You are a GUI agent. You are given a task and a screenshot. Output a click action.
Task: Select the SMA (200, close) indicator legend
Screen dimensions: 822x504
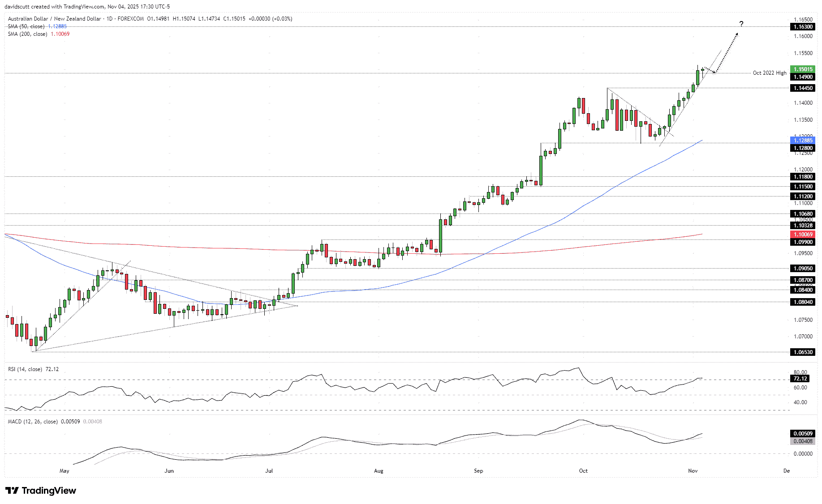pos(27,34)
